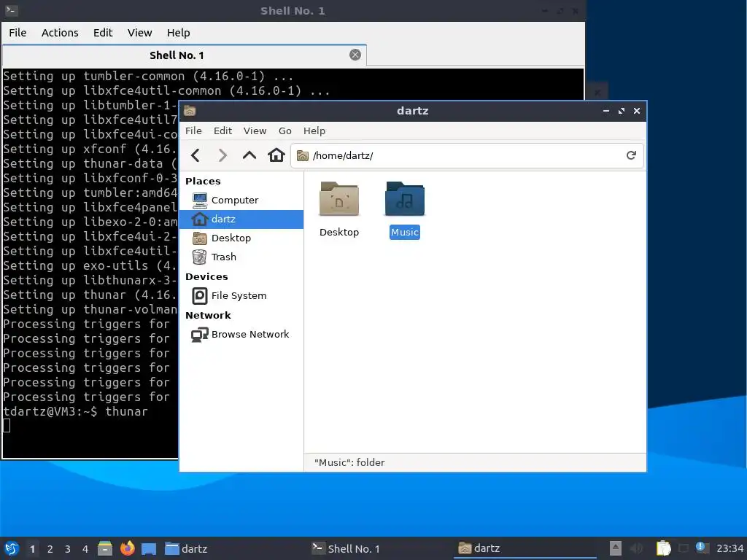The height and width of the screenshot is (560, 747).
Task: Launch the file manager from taskbar quick launch
Action: point(105,548)
